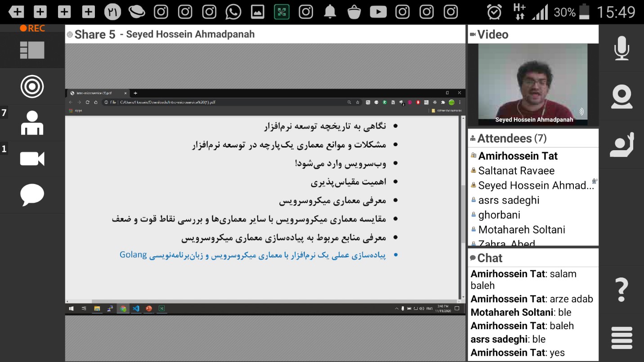Tap the asrs sadeghi 'ble' chat message
644x362 pixels.
[x=508, y=340]
